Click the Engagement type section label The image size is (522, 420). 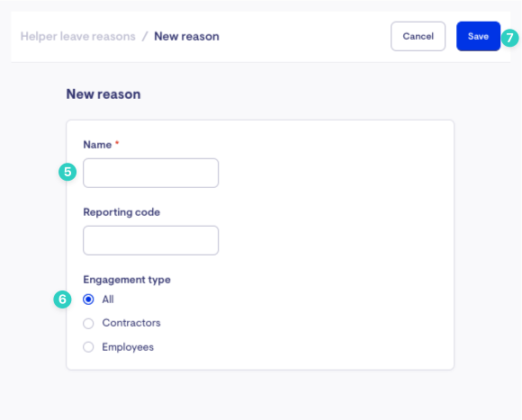pyautogui.click(x=127, y=280)
